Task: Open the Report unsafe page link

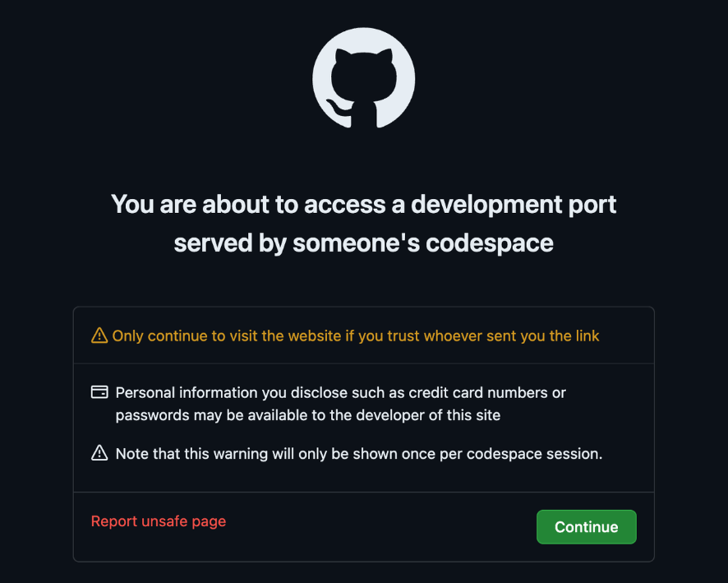Action: coord(158,521)
